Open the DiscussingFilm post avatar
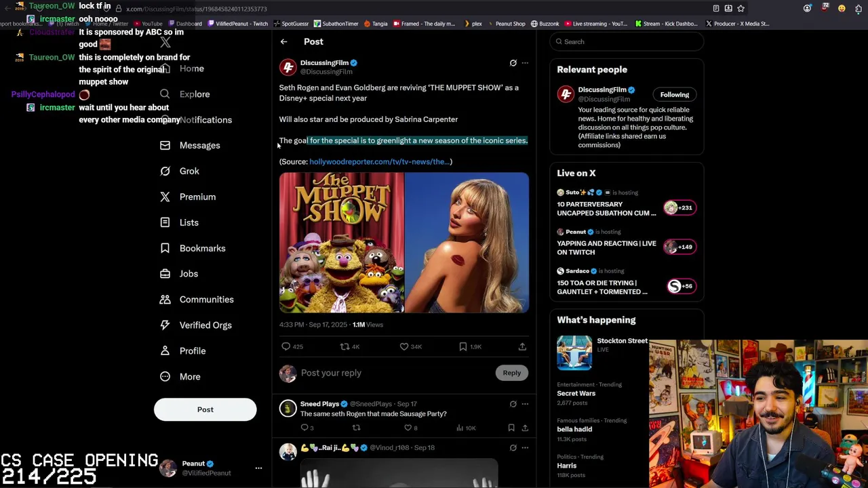Image resolution: width=868 pixels, height=488 pixels. click(x=288, y=67)
